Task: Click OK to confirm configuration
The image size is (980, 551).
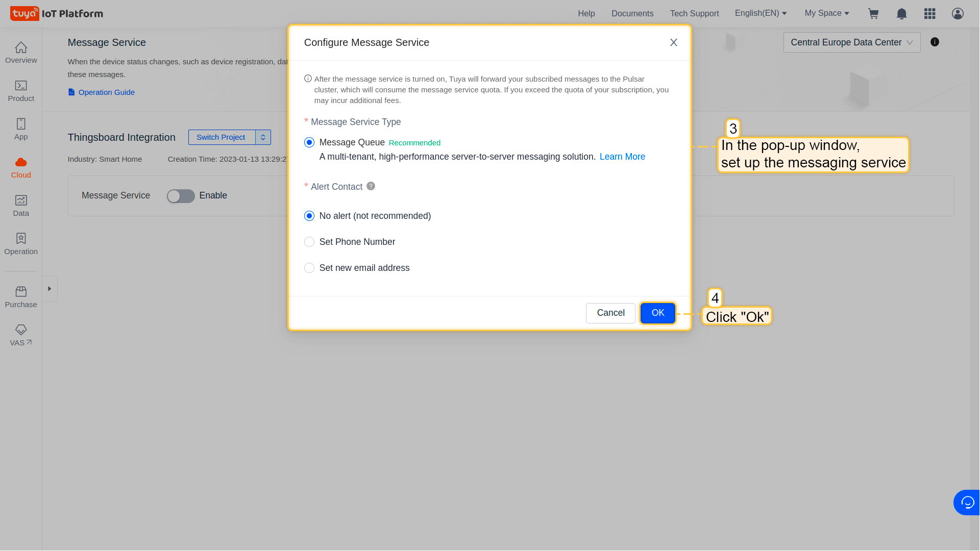Action: click(x=657, y=313)
